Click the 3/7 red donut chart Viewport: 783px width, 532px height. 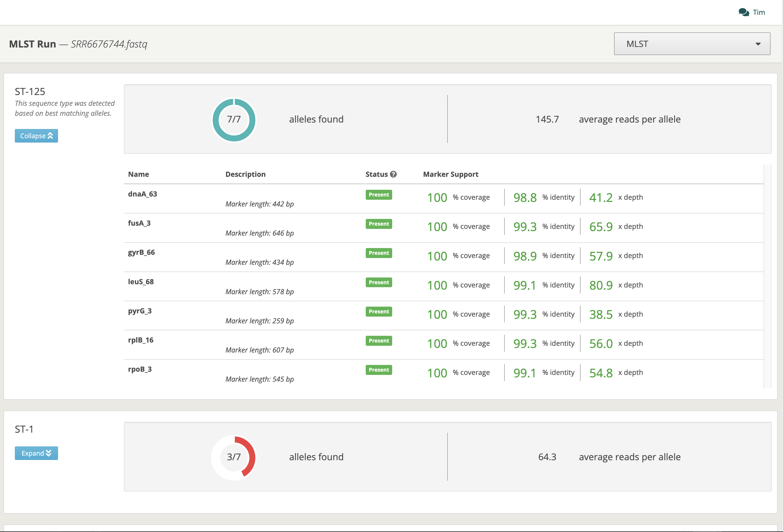pos(234,457)
